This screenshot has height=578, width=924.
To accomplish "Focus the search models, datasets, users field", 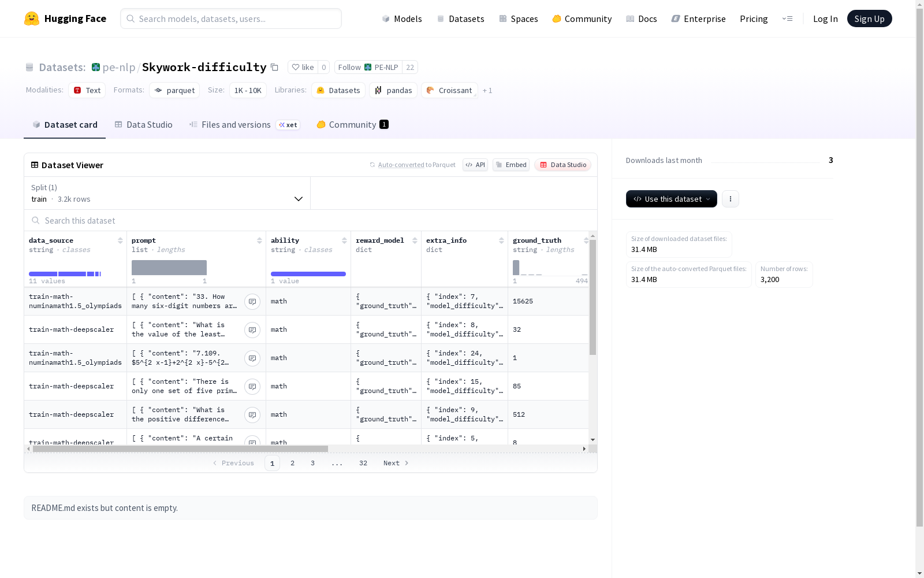I will 231,18.
